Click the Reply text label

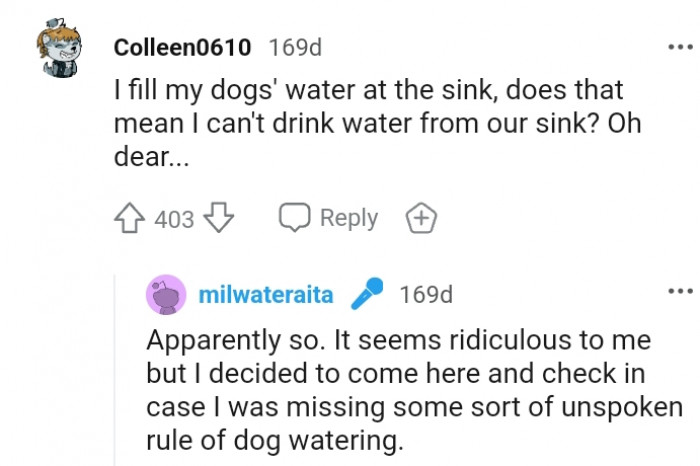pos(349,218)
